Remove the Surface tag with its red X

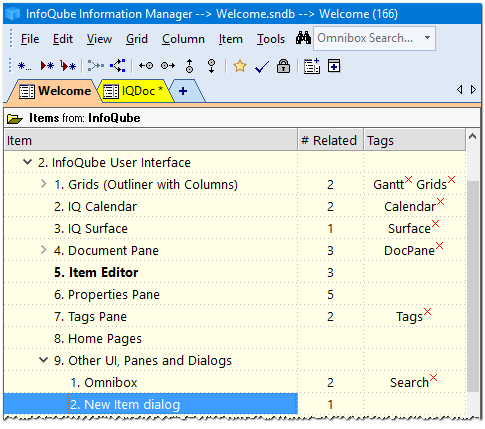click(x=435, y=223)
